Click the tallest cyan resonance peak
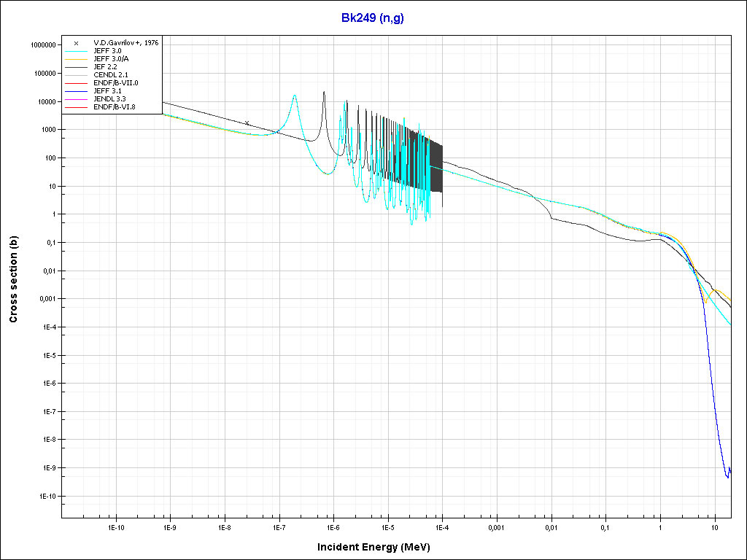Viewport: 747px width, 560px height. click(295, 96)
